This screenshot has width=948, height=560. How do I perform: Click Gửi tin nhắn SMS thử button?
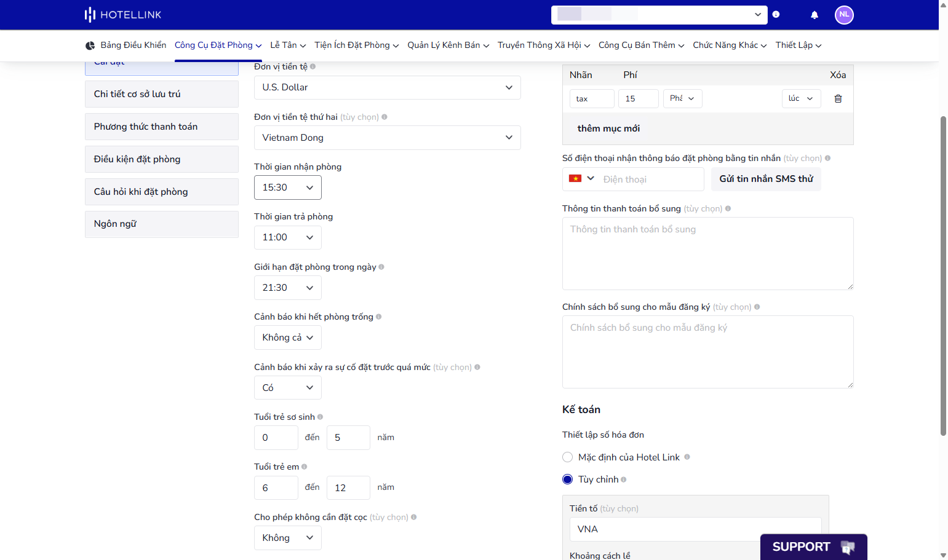point(766,179)
